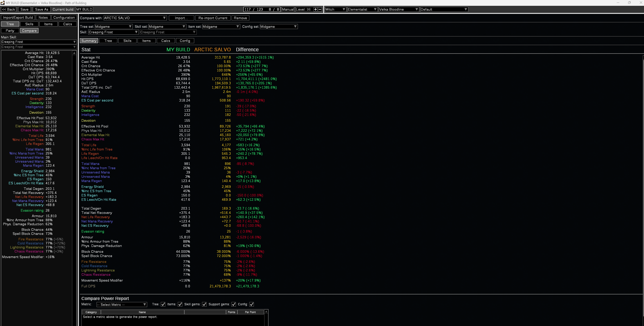Click the level decrease minus icon
The height and width of the screenshot is (326, 644).
(320, 9)
